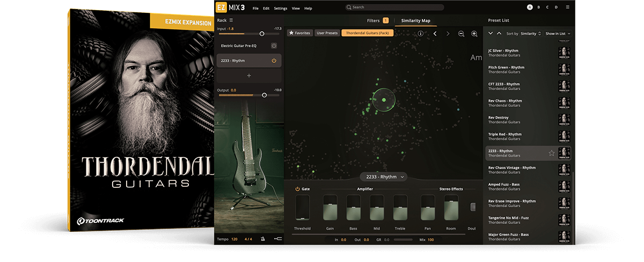Adjust the Threshold gate fader
Image resolution: width=644 pixels, height=262 pixels.
(303, 208)
